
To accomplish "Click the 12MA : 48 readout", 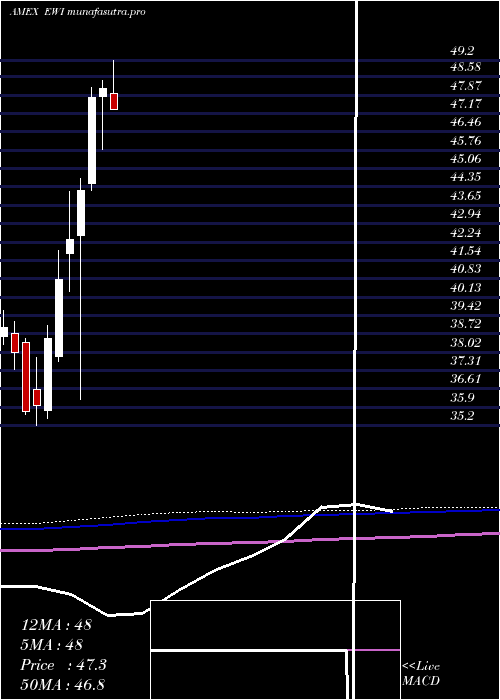I will point(56,625).
